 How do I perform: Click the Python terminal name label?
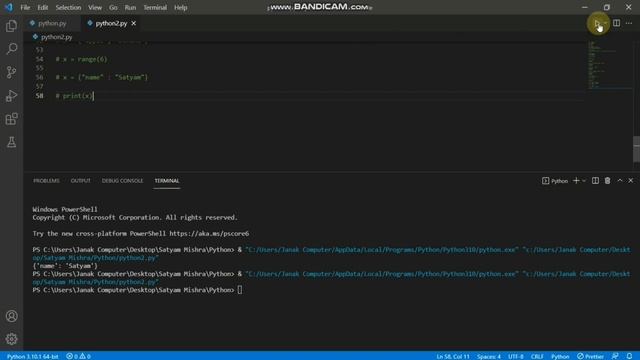pyautogui.click(x=559, y=181)
